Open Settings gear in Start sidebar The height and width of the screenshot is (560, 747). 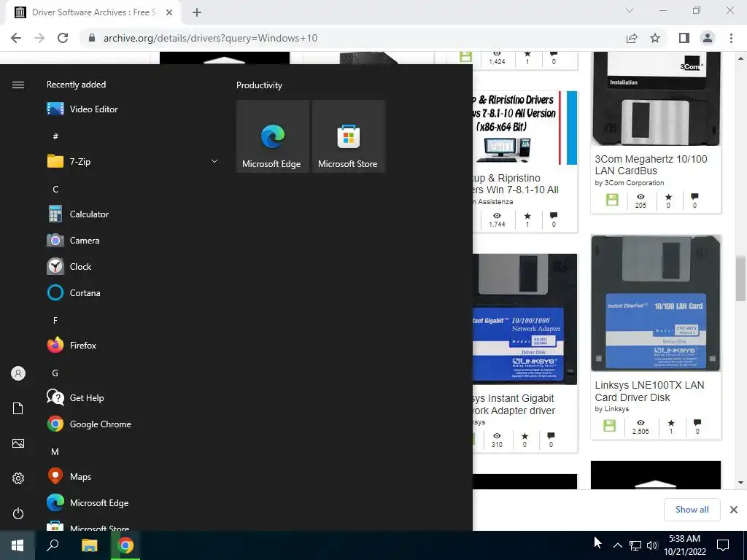coord(18,478)
